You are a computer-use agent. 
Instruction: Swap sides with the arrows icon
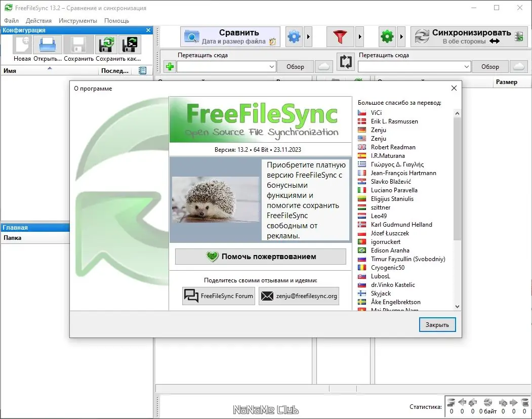(345, 62)
